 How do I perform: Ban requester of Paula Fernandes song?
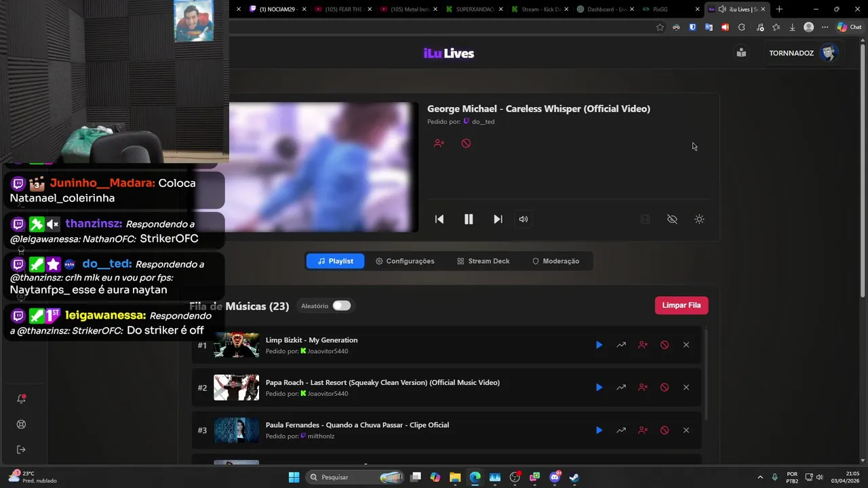[x=643, y=430]
